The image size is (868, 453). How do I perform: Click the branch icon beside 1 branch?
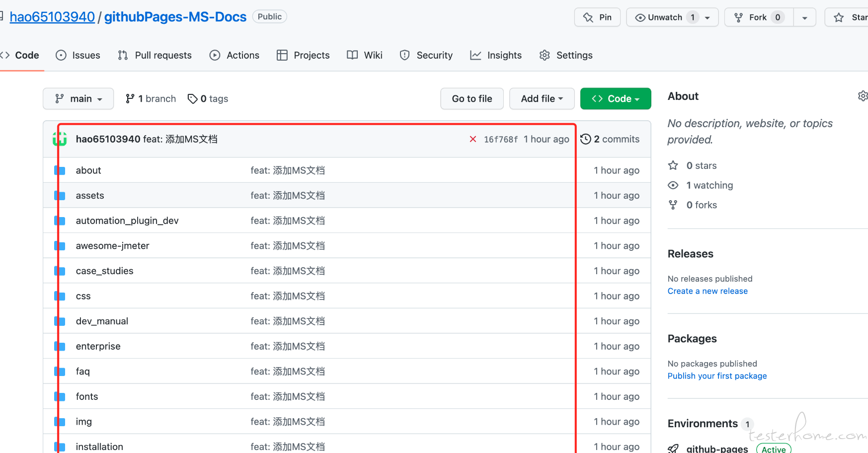pyautogui.click(x=130, y=99)
